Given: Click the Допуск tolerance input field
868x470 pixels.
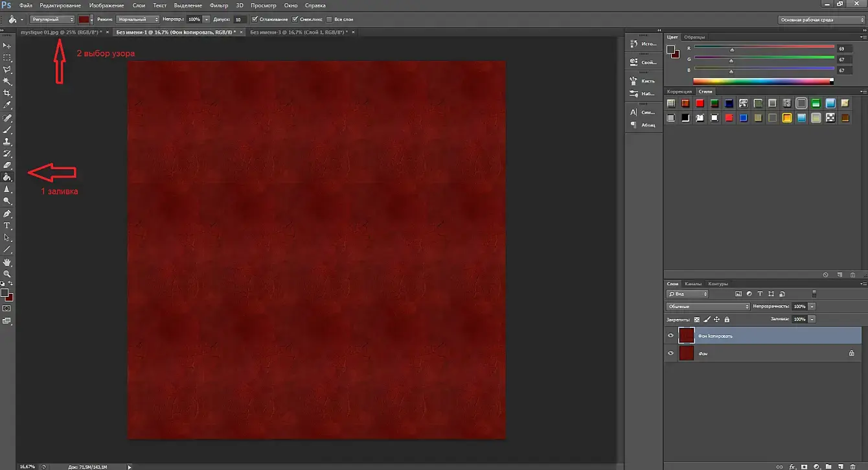Looking at the screenshot, I should 240,19.
